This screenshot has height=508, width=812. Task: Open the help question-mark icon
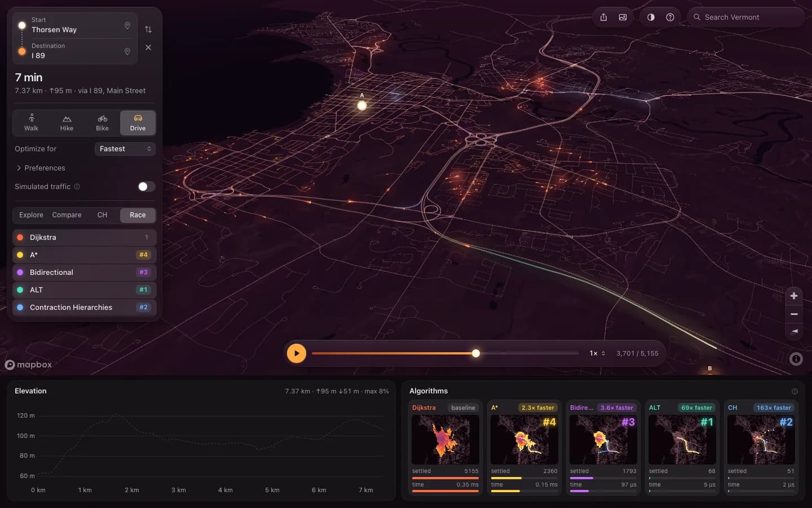[x=670, y=17]
